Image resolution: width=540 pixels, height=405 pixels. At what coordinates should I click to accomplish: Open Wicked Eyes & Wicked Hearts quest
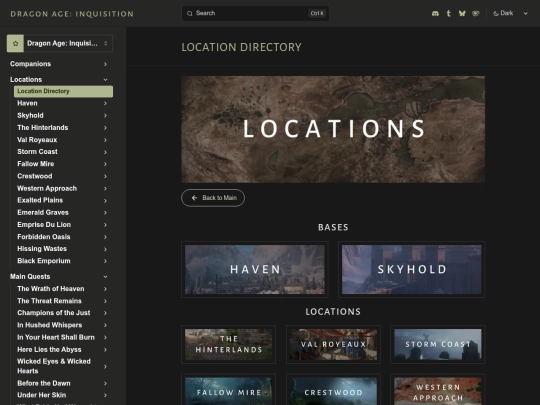pyautogui.click(x=54, y=366)
